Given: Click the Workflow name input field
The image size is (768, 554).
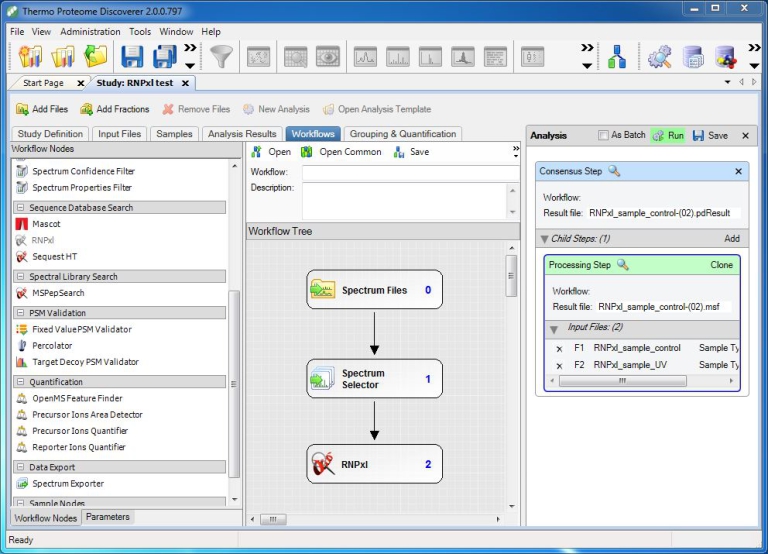Looking at the screenshot, I should pos(410,172).
